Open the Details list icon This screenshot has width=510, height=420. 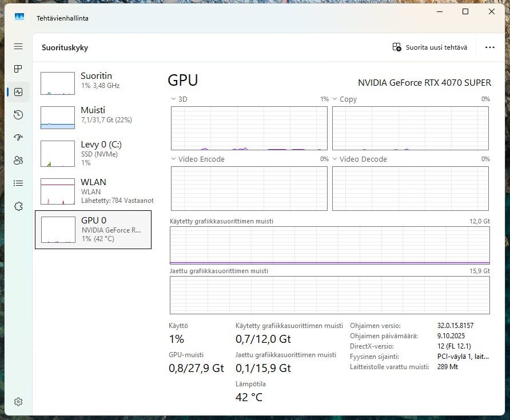(x=18, y=183)
